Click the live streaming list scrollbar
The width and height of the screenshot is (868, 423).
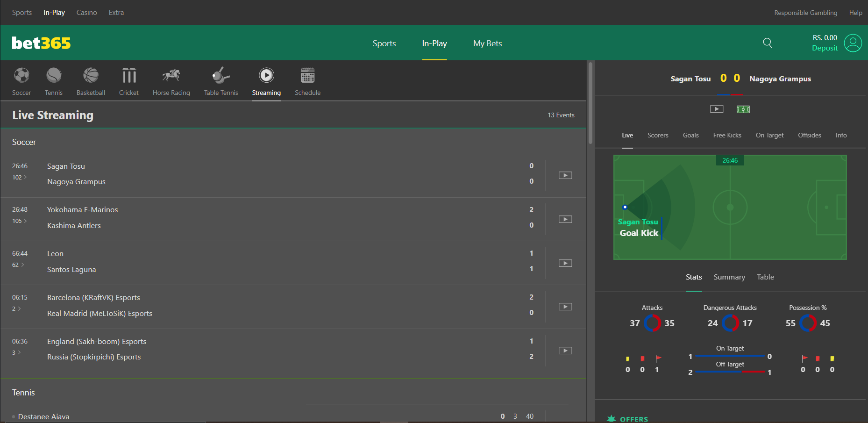(x=591, y=103)
